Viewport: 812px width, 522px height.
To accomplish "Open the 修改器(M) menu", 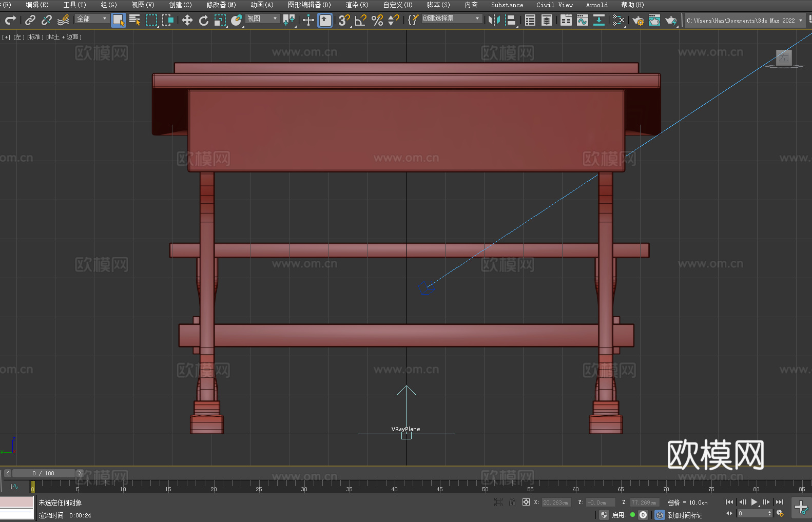I will pos(221,5).
